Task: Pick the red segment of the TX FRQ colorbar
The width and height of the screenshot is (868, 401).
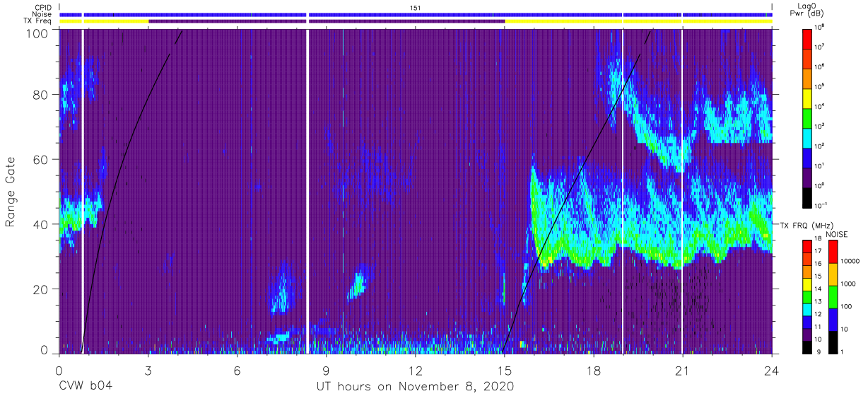Action: tap(808, 247)
